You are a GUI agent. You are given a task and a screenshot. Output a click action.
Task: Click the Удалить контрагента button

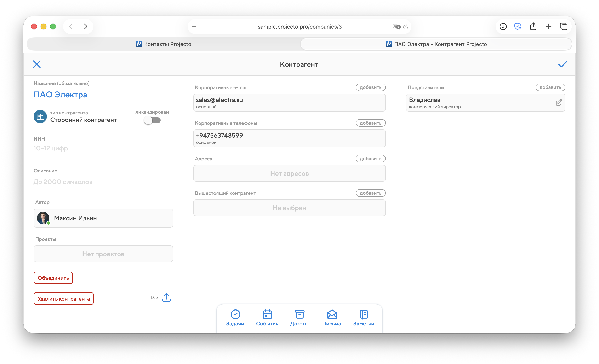[64, 298]
